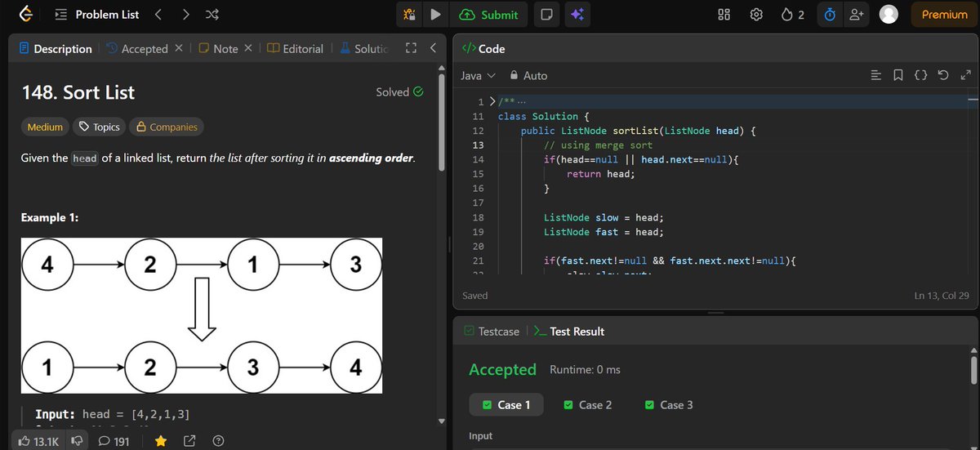This screenshot has height=450, width=980.
Task: Bookmark the code with bookmark icon
Action: click(898, 75)
